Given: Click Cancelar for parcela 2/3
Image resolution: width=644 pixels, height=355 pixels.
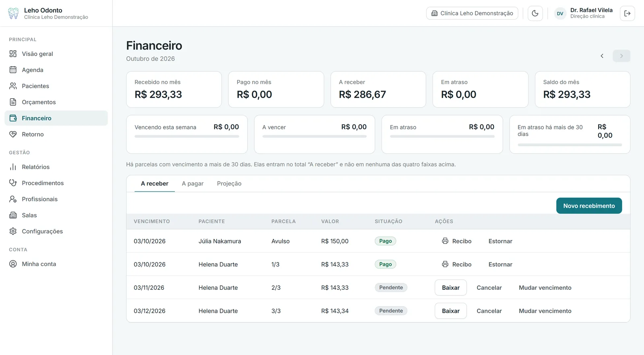Looking at the screenshot, I should point(489,287).
